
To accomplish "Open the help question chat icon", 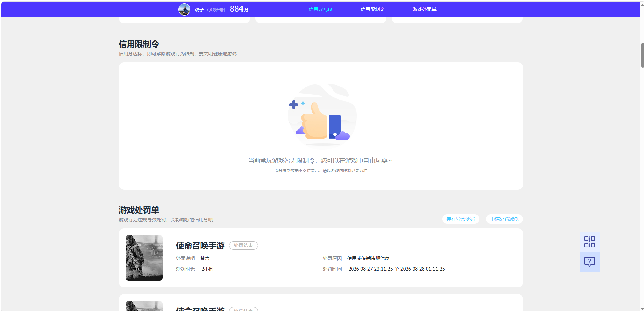I will coord(589,262).
